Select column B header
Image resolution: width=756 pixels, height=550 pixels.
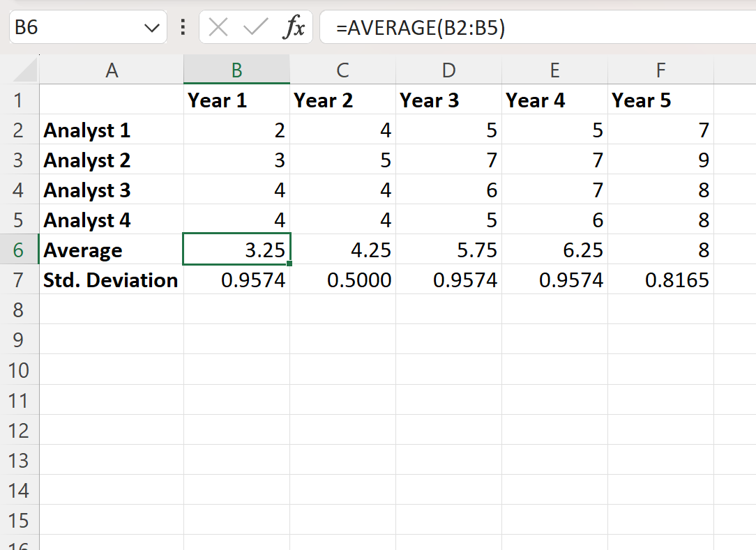pyautogui.click(x=236, y=70)
